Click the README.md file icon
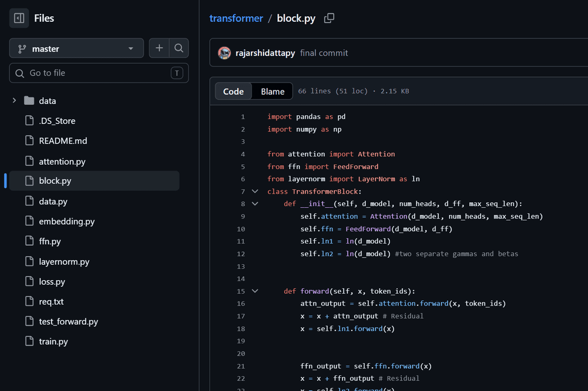Image resolution: width=588 pixels, height=391 pixels. pos(29,141)
